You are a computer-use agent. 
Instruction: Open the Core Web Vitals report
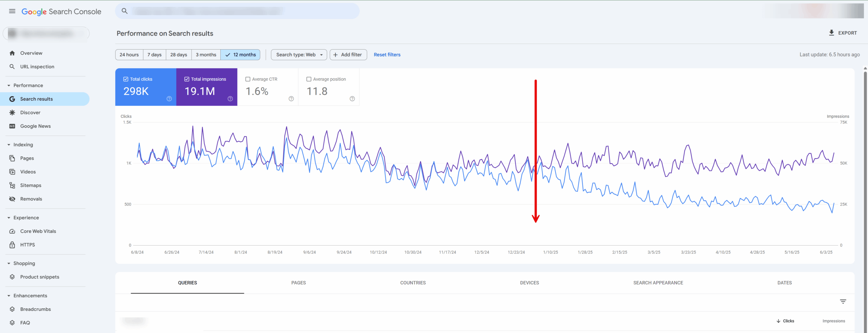point(38,231)
